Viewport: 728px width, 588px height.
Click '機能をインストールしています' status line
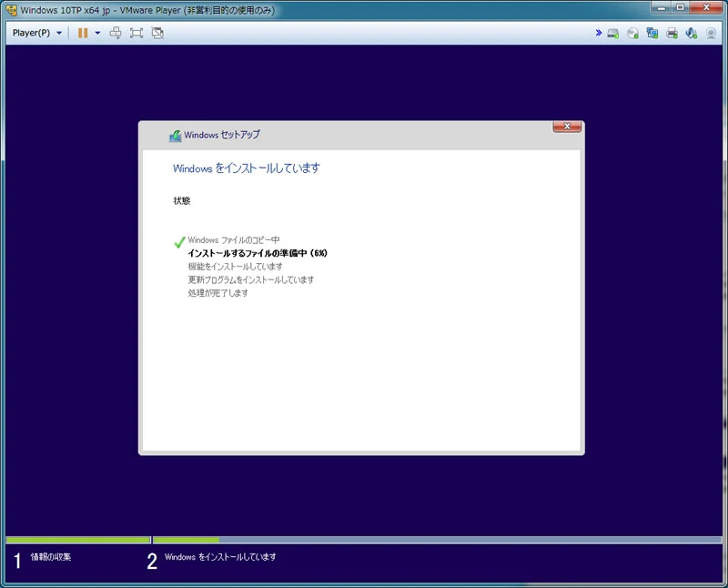pyautogui.click(x=235, y=266)
